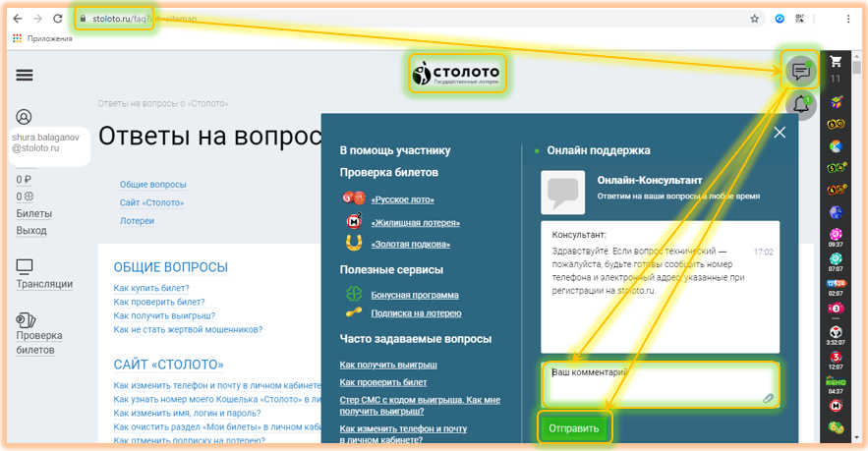This screenshot has width=868, height=451.
Task: Click the Онлайн-Консультант avatar thumbnail
Action: [x=562, y=192]
